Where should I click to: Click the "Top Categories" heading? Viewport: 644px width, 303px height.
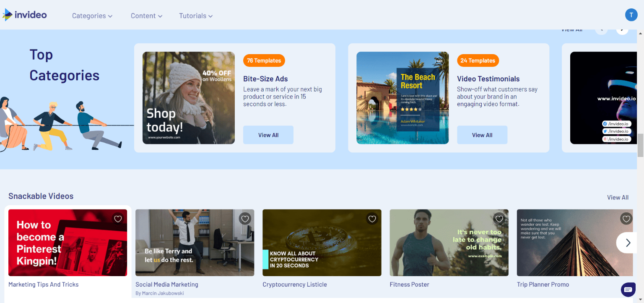64,65
